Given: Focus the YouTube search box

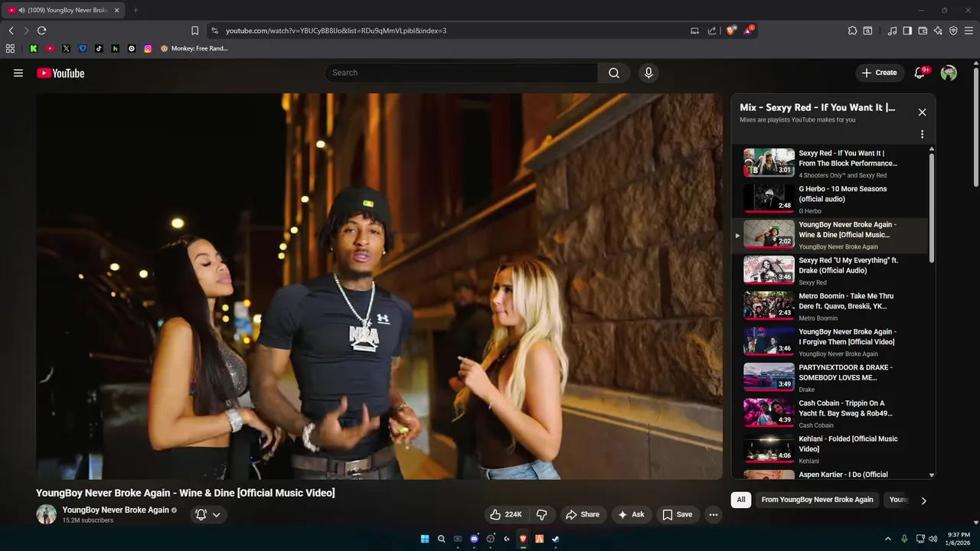Looking at the screenshot, I should coord(461,73).
